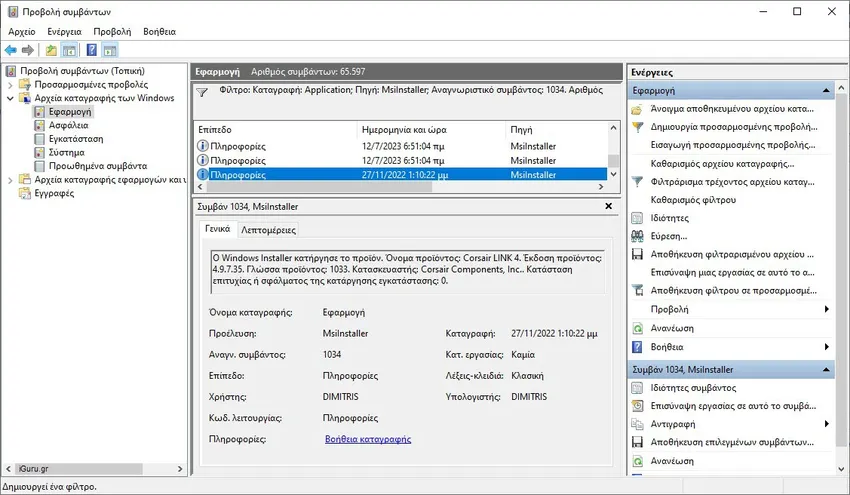Click the Ιδιότητες properties icon
The image size is (850, 495).
[x=638, y=218]
